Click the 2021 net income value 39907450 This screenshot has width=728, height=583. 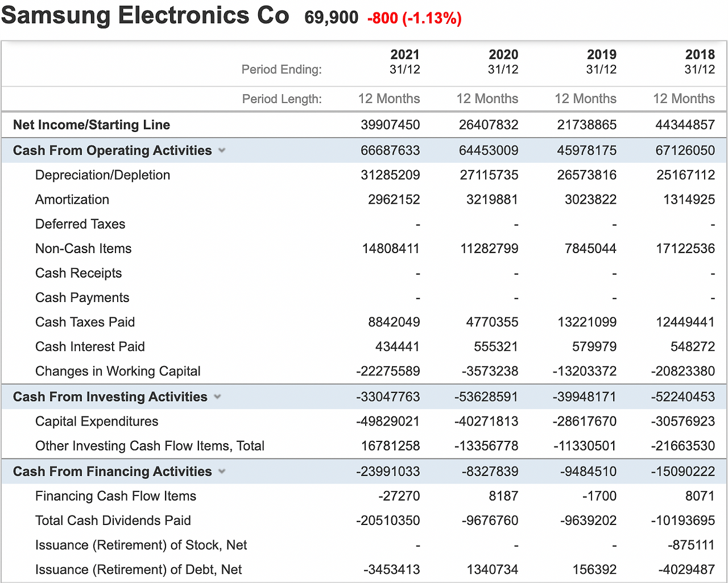pos(390,125)
